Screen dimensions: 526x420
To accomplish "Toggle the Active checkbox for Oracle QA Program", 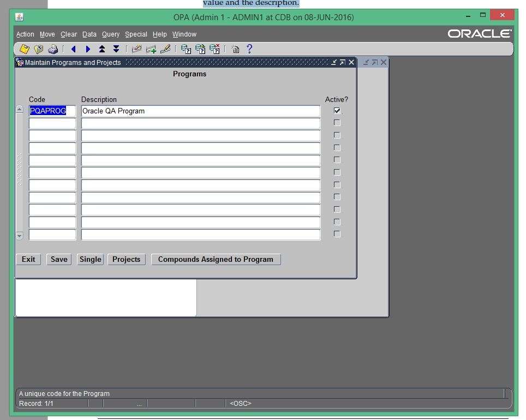I will (337, 110).
